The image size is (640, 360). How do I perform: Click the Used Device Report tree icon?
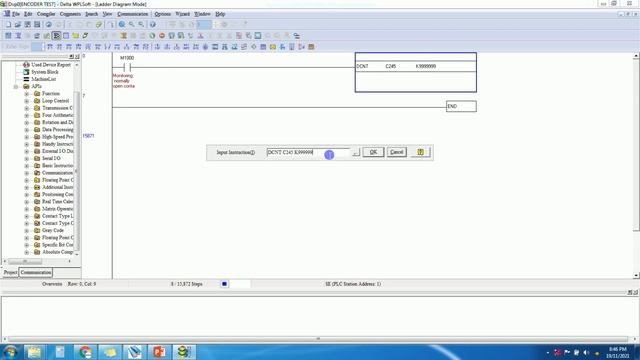(x=27, y=64)
